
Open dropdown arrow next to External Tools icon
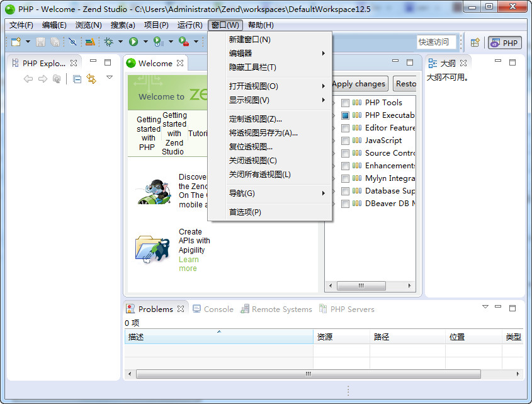coord(196,42)
